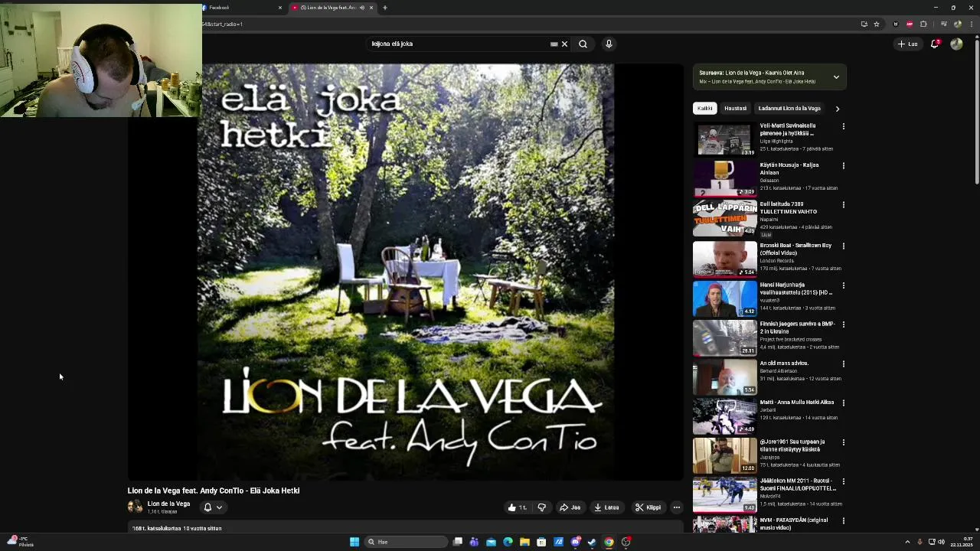Open menu for Veli-Matti Savinainen video
The height and width of the screenshot is (551, 980).
coord(843,126)
